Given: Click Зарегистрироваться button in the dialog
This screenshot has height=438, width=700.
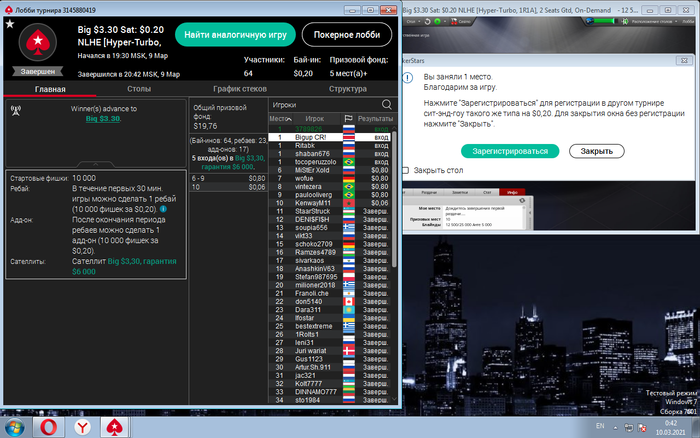Looking at the screenshot, I should [510, 151].
